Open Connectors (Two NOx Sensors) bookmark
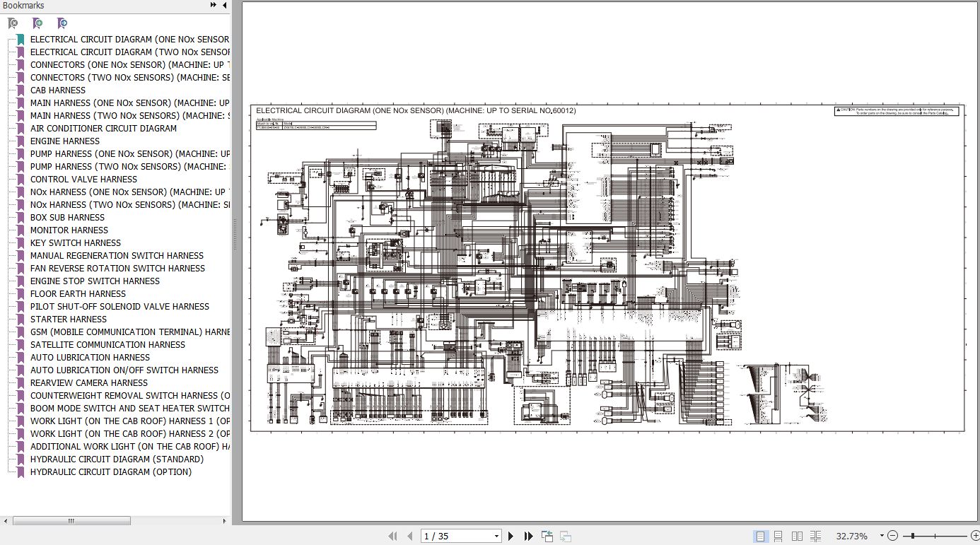 (130, 78)
